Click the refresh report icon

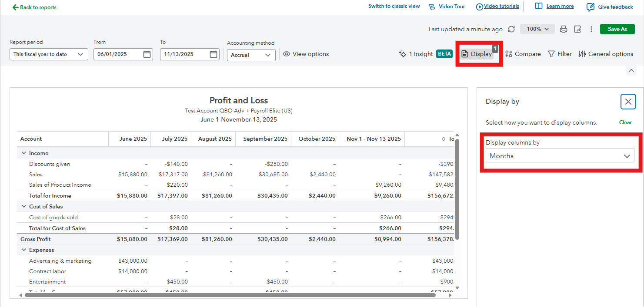click(511, 29)
